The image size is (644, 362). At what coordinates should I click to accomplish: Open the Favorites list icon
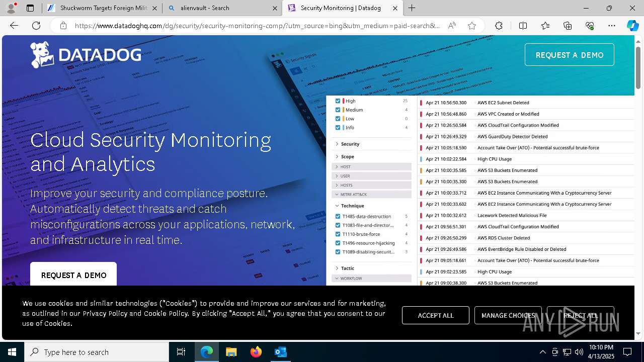point(545,26)
